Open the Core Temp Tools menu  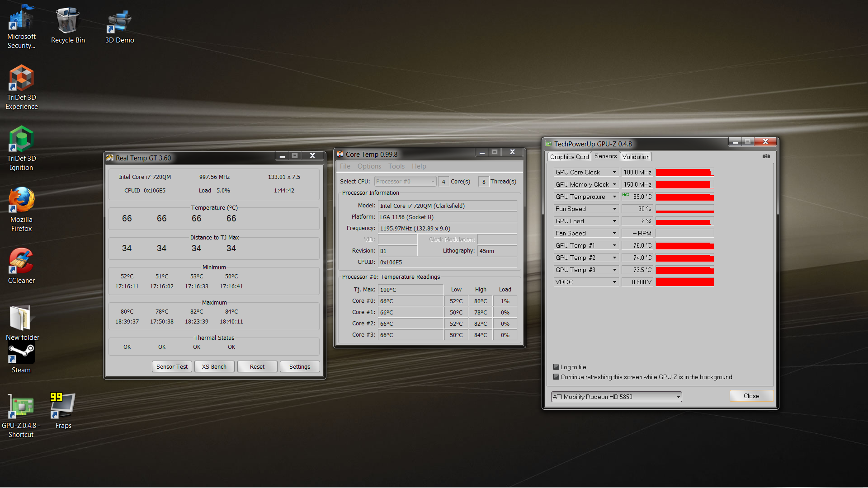pos(396,166)
